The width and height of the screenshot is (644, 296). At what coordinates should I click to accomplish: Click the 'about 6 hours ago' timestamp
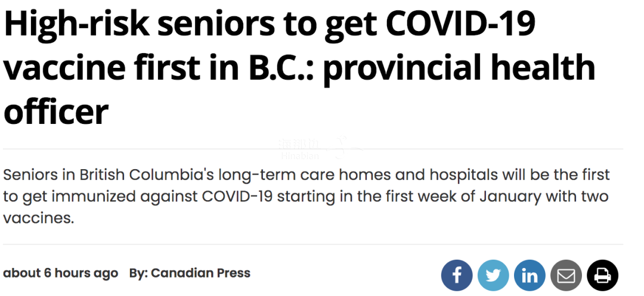pos(61,273)
